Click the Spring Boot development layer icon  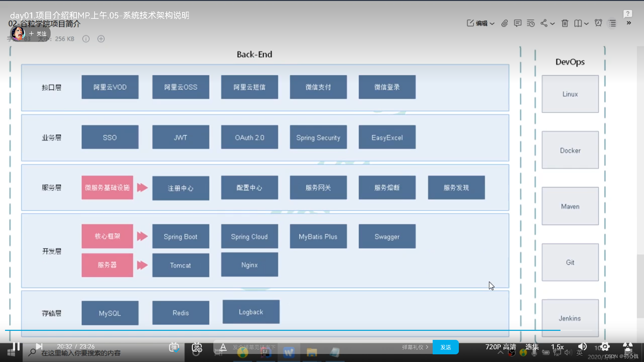[x=180, y=236]
